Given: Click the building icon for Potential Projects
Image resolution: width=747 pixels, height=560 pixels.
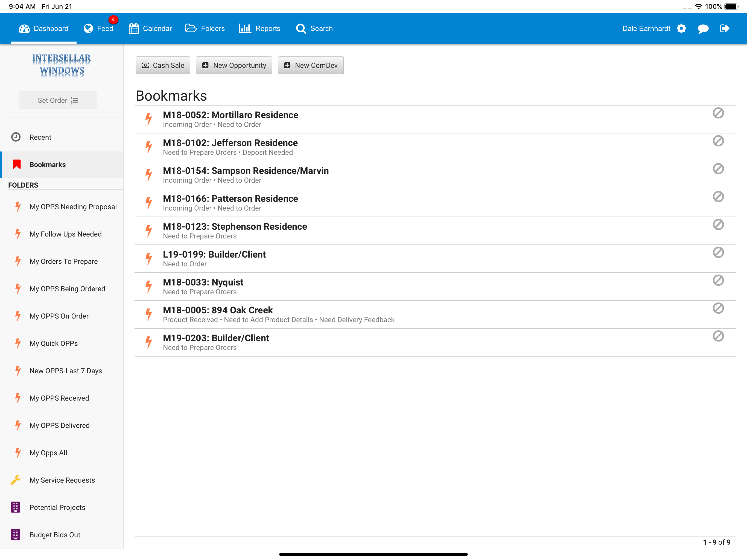Looking at the screenshot, I should (16, 507).
